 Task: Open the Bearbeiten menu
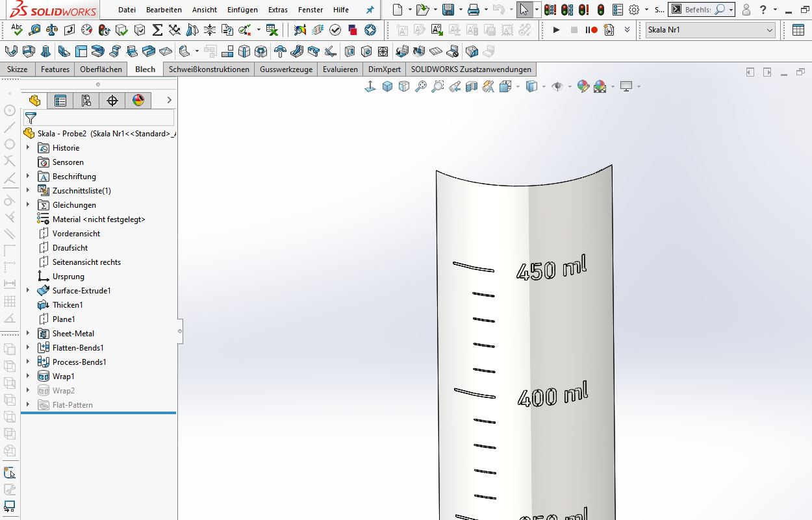(164, 10)
